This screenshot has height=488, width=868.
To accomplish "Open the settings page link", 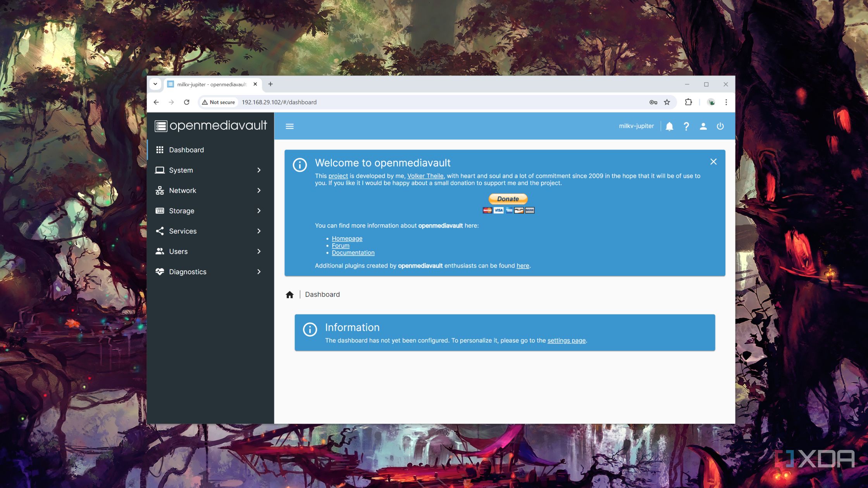I will point(566,340).
